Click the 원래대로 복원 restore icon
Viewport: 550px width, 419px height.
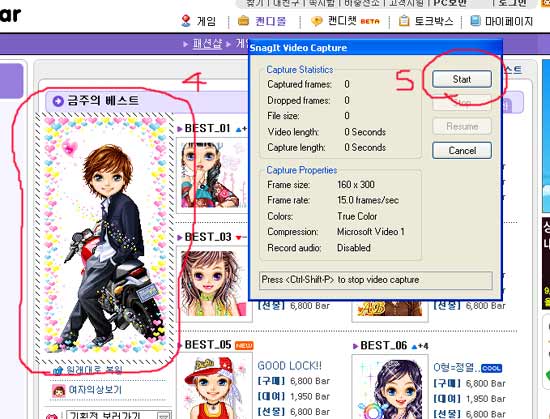(58, 370)
